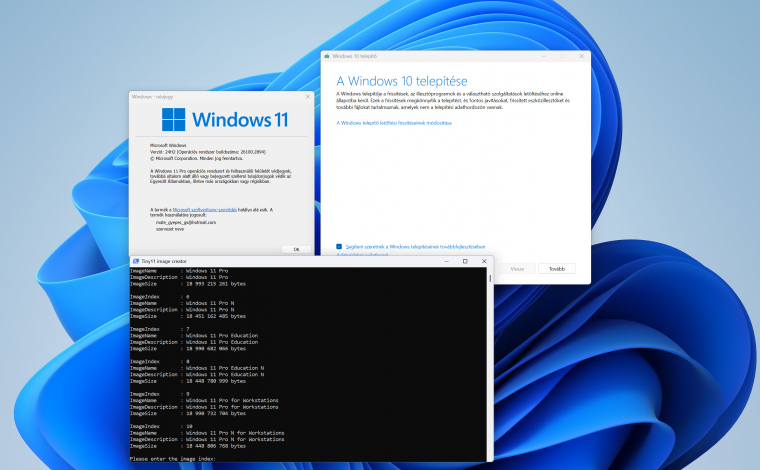Click the 'Please enter the image index:' prompt
Viewport: 760px width, 470px height.
coord(173,458)
